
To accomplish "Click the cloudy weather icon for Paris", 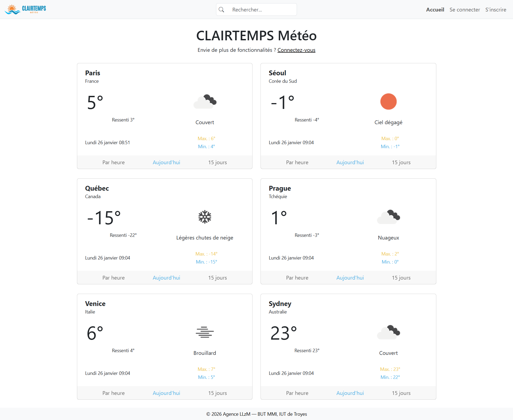I will [205, 101].
